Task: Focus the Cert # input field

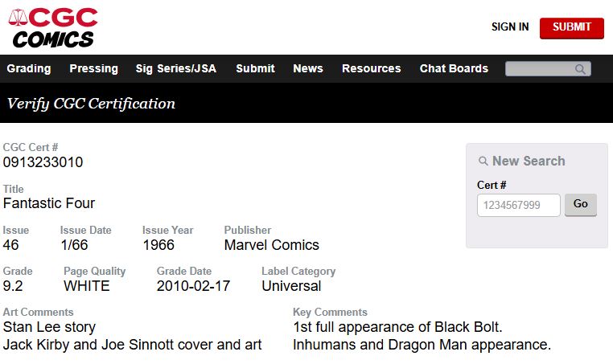Action: pos(519,205)
